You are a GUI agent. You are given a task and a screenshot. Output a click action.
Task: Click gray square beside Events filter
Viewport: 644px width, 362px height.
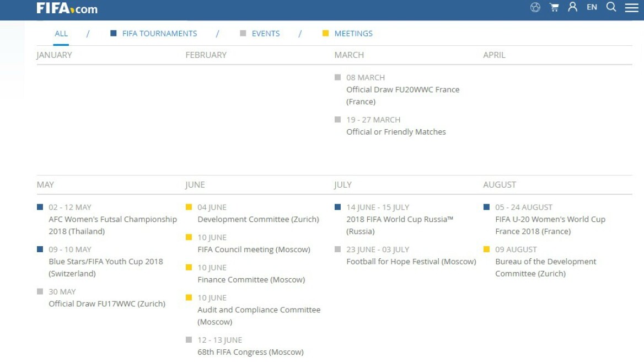click(x=243, y=34)
